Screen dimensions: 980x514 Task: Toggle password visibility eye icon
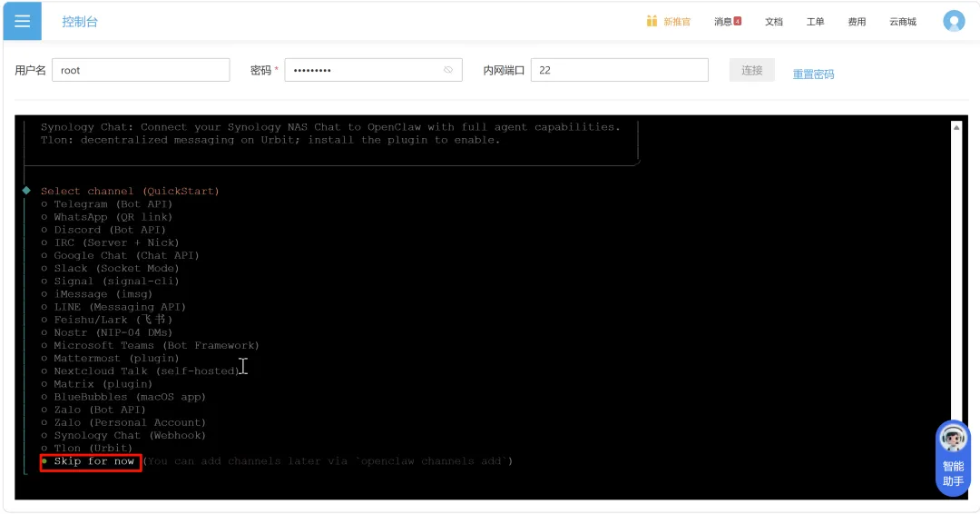coord(448,70)
